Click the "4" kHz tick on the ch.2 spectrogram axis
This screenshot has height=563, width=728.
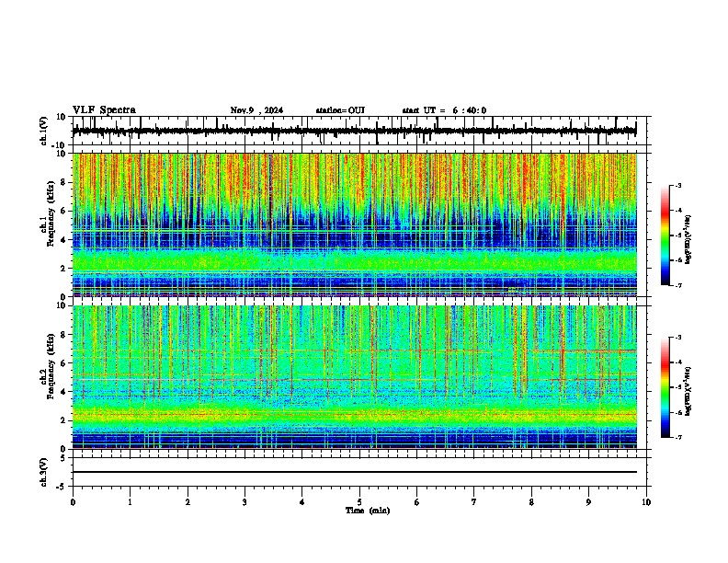tap(64, 392)
